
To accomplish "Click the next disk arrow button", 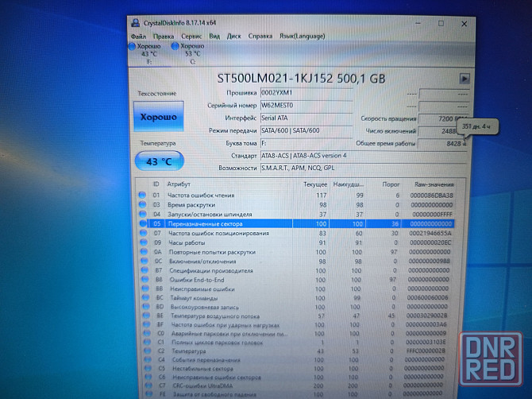I will click(x=465, y=79).
